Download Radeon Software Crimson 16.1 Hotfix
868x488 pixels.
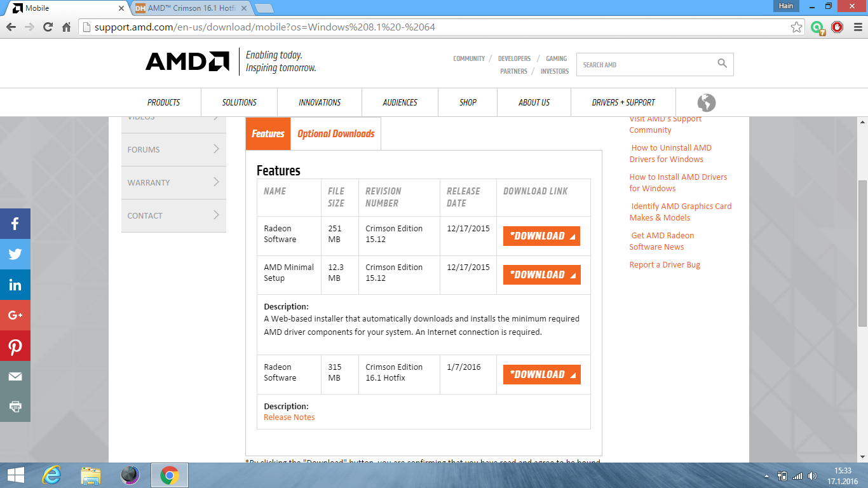pos(541,374)
